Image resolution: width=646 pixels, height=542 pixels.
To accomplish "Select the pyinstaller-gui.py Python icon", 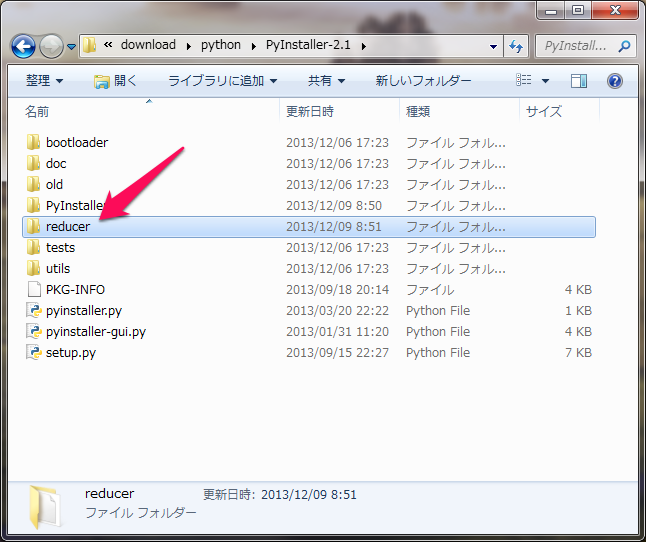I will [x=34, y=331].
